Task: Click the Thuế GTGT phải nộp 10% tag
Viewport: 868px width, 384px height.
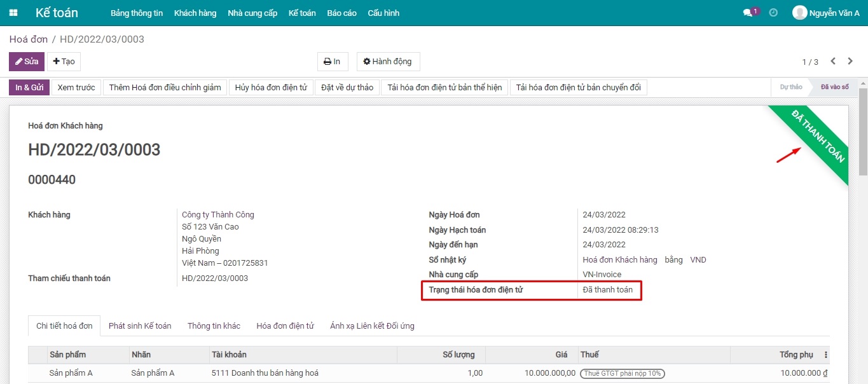Action: pyautogui.click(x=623, y=373)
